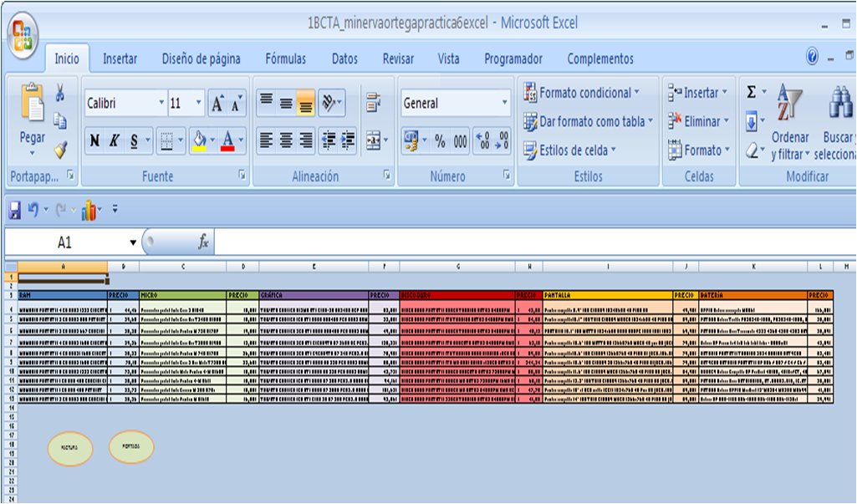Toggle bold N formatting

tap(94, 141)
